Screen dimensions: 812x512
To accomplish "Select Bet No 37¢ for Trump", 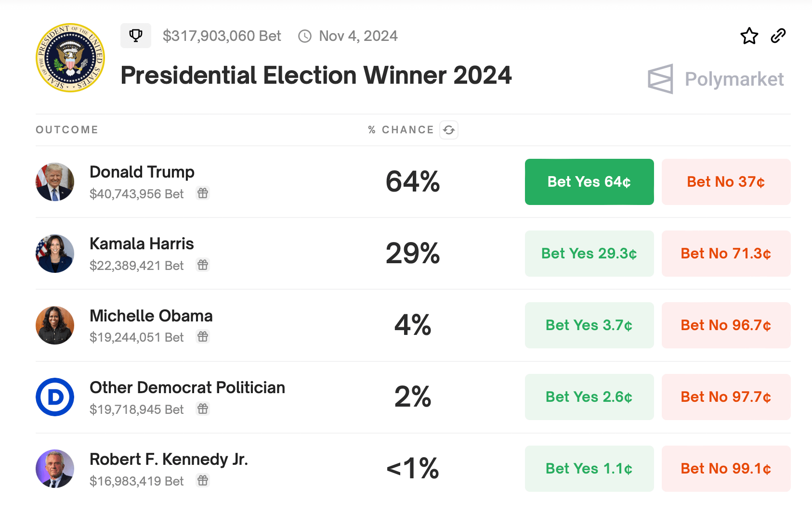I will [x=726, y=182].
